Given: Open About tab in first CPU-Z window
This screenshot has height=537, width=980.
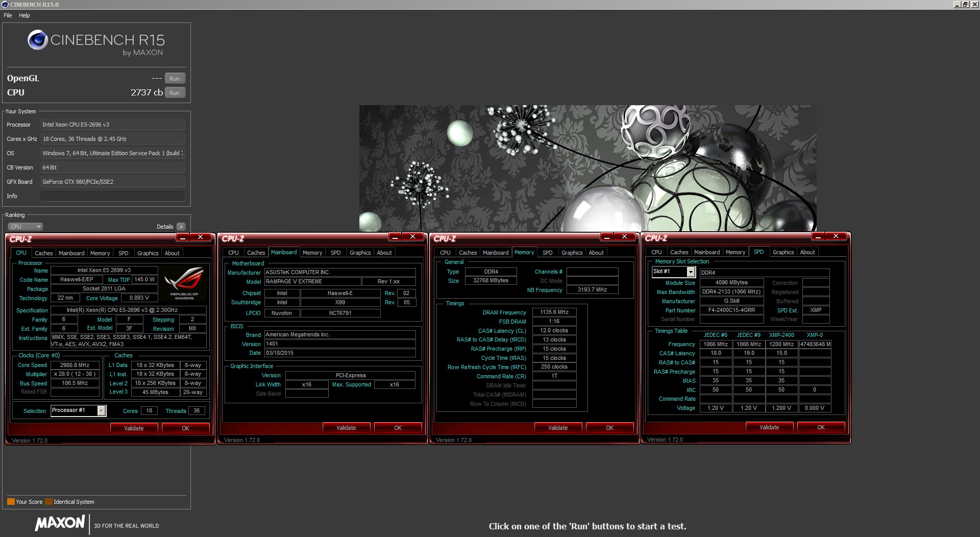Looking at the screenshot, I should click(172, 253).
